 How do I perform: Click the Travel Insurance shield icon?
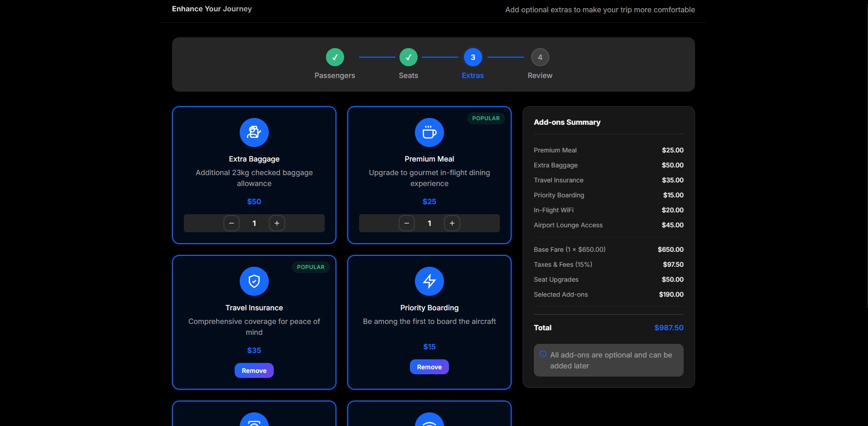click(x=254, y=281)
